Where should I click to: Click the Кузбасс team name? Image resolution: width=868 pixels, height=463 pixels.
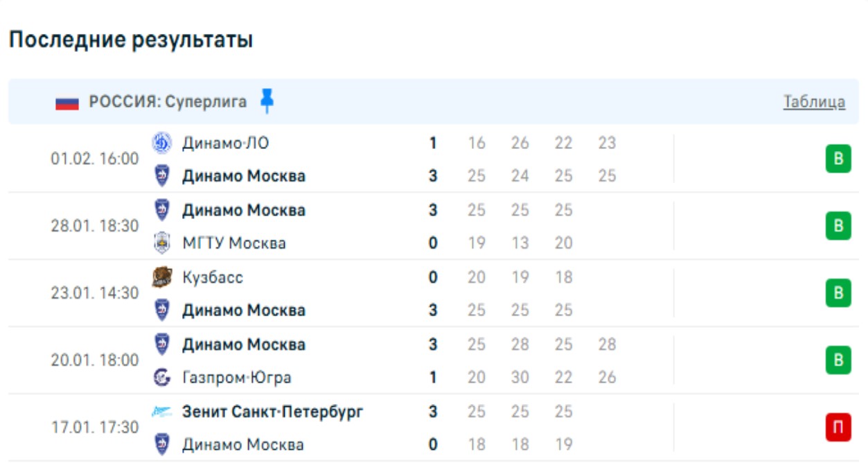[213, 278]
